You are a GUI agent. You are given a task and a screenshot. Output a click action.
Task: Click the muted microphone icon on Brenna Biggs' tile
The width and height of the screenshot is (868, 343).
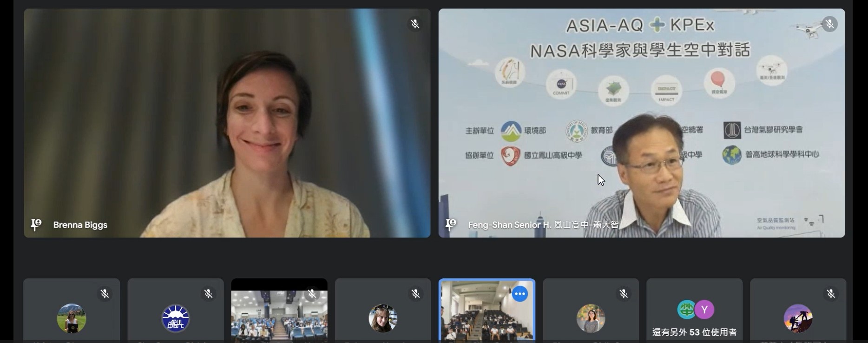[415, 24]
